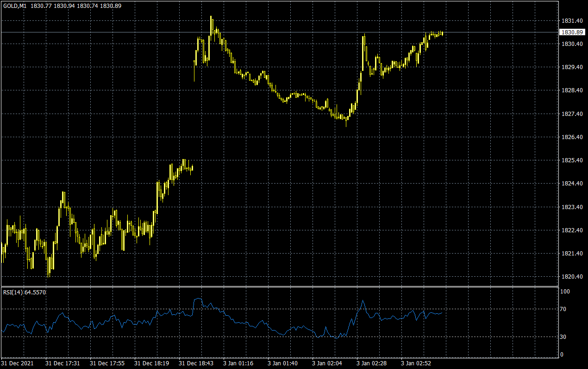Click the RSI(14) 64.5570 indicator label
588x369 pixels.
point(25,293)
